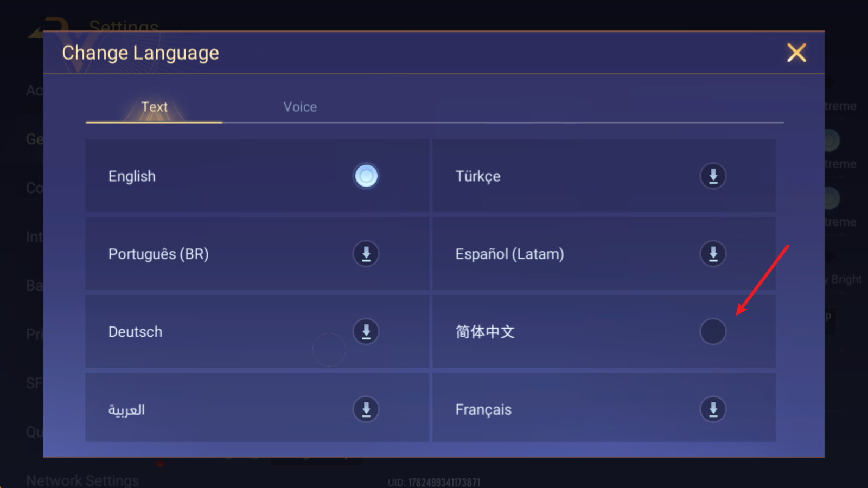
Task: Select the Simplified Chinese radio button
Action: tap(713, 331)
